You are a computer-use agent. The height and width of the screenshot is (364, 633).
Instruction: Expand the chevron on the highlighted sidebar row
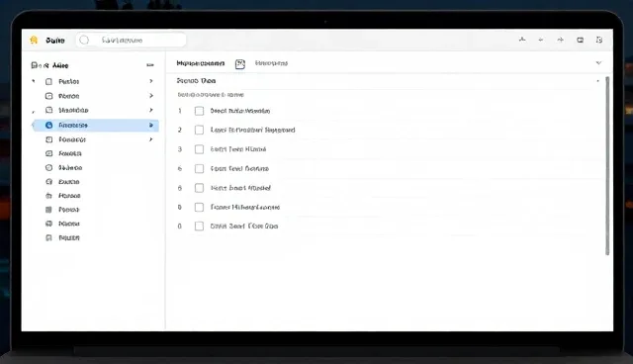pos(151,125)
